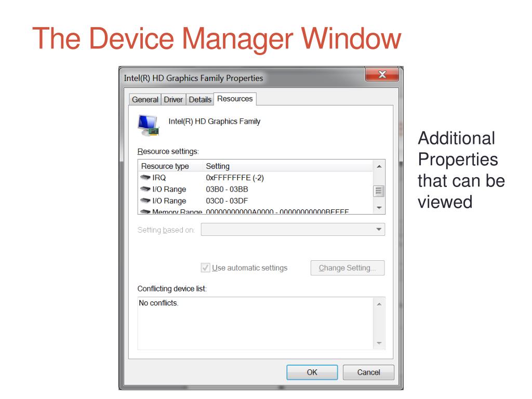Switch to the General tab
532x399 pixels.
coord(145,99)
